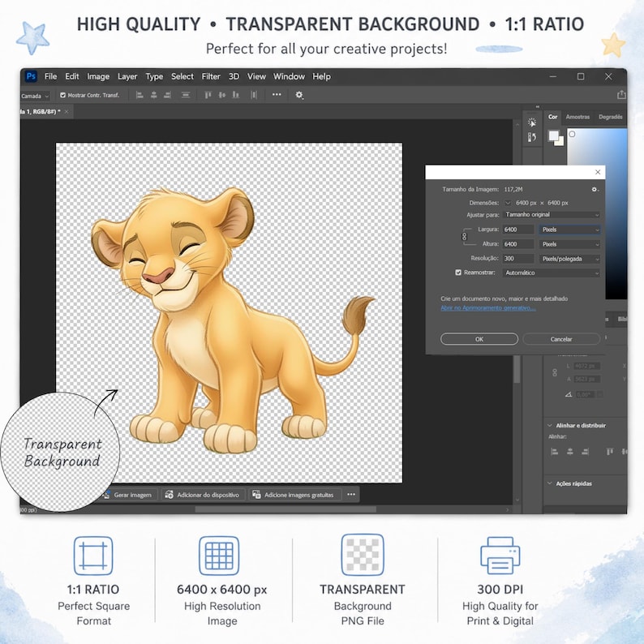Click the share icon at top right
This screenshot has width=644, height=644.
621,95
